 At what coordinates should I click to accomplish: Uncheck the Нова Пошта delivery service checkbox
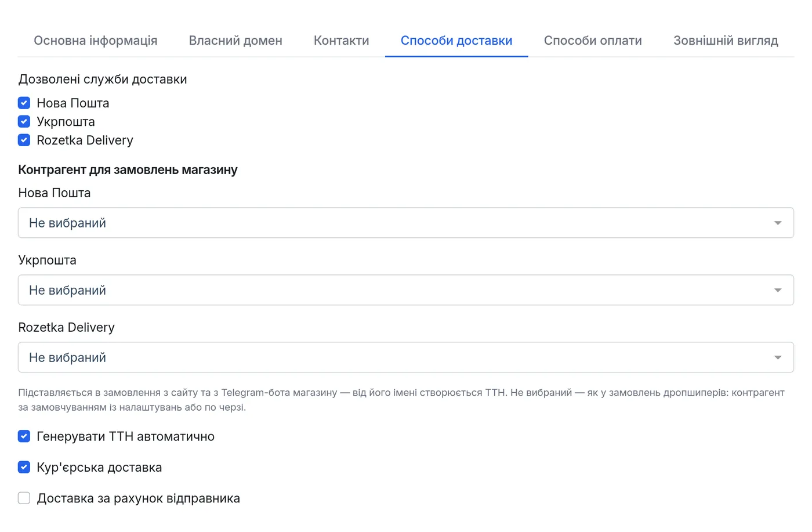pos(24,103)
